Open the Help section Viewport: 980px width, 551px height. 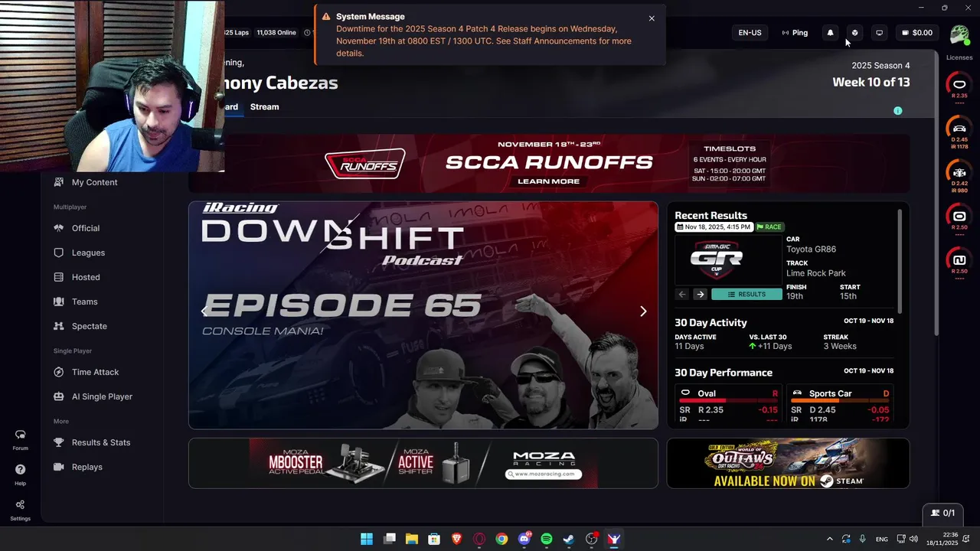point(20,474)
